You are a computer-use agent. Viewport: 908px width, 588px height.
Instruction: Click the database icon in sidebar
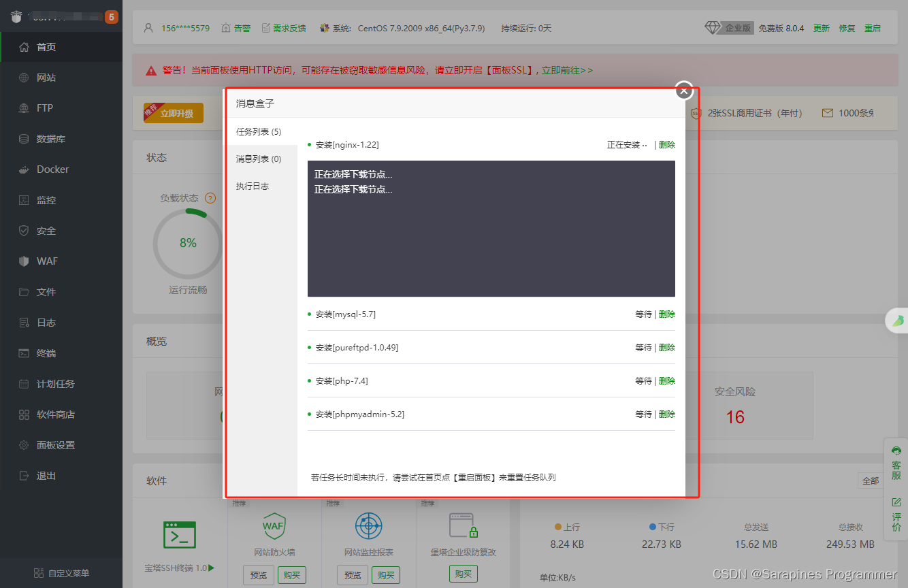pyautogui.click(x=25, y=139)
